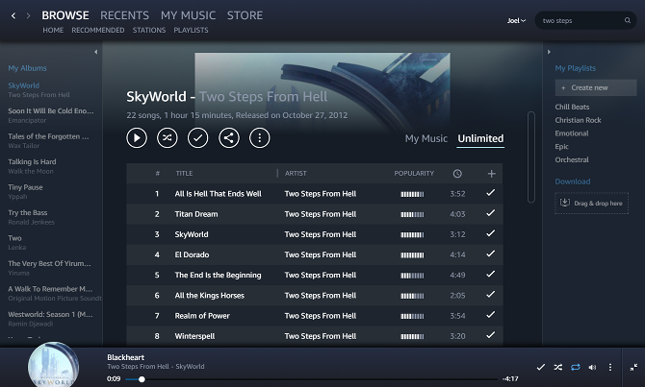Shuffle the SkyWorld album tracks

tap(167, 138)
